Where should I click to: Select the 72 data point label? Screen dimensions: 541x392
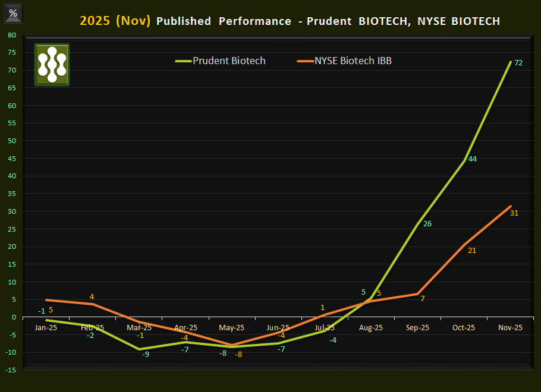click(520, 62)
